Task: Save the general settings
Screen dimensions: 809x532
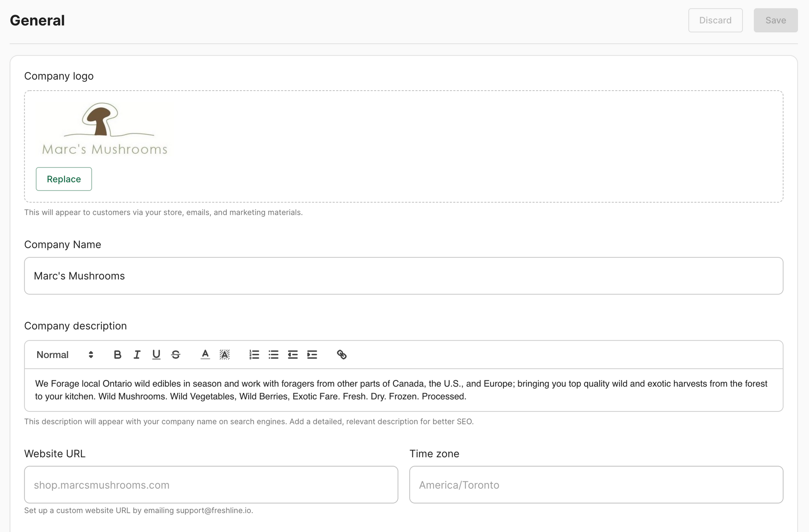Action: (775, 20)
